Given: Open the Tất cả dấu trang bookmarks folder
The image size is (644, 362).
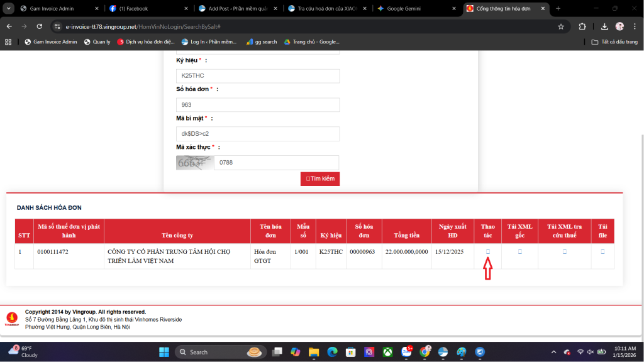Looking at the screenshot, I should [x=614, y=42].
